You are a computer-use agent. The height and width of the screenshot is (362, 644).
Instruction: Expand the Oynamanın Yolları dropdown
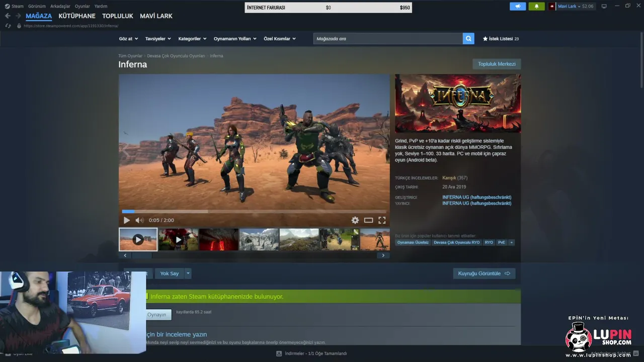coord(235,39)
